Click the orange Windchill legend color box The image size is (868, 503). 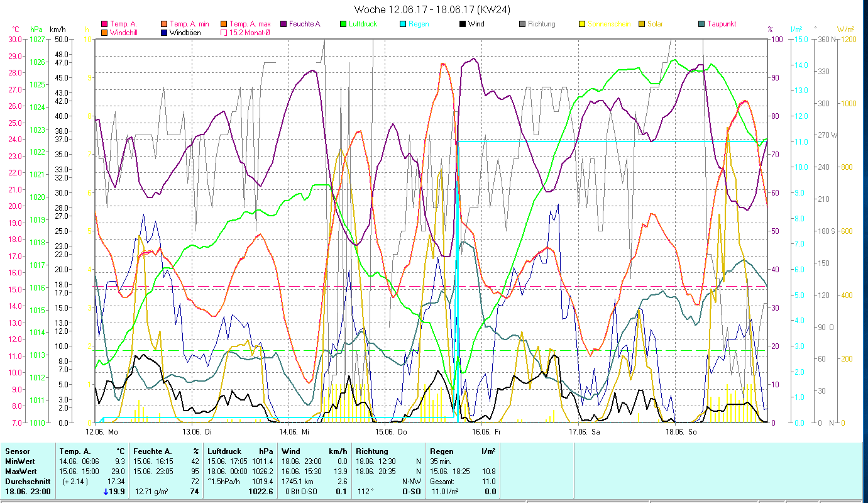pyautogui.click(x=104, y=33)
